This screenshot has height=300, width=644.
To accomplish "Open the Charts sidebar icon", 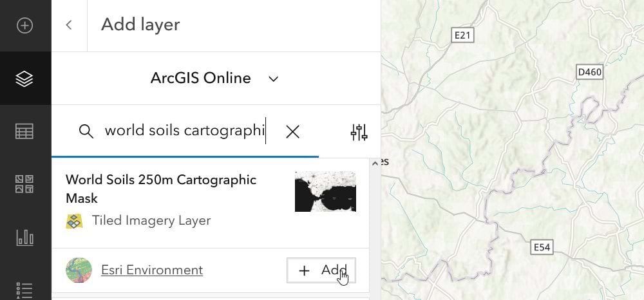I will tap(24, 237).
